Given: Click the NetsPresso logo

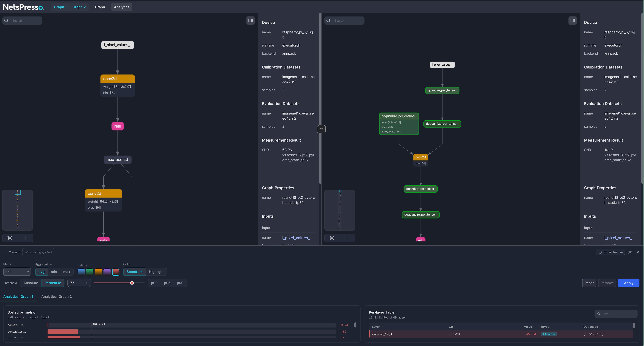Looking at the screenshot, I should [x=23, y=7].
